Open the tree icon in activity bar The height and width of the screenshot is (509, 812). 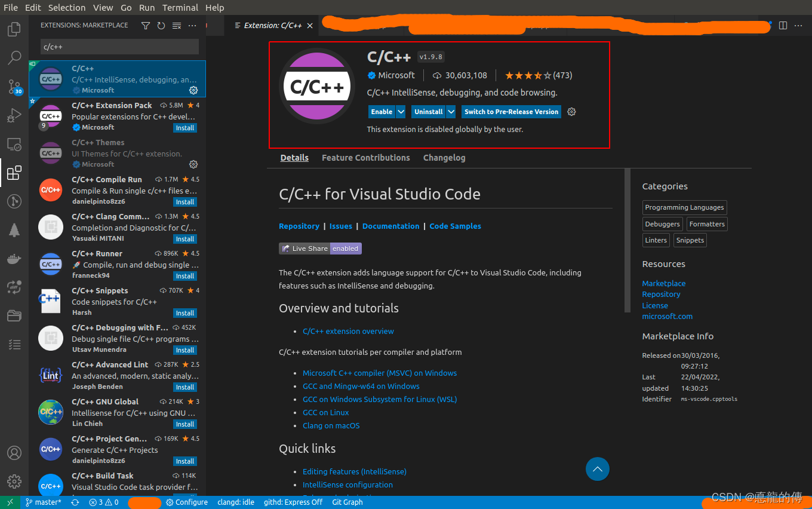pos(14,230)
